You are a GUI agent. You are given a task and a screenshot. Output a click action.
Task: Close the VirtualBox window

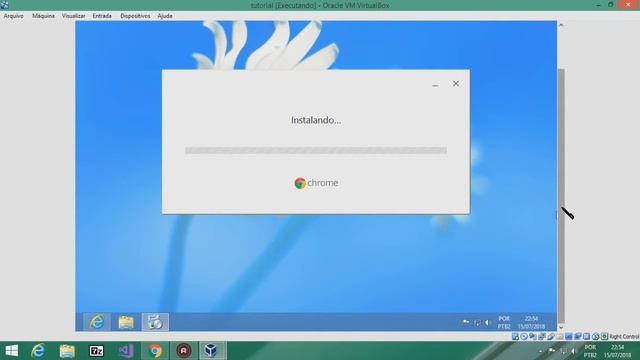click(x=629, y=5)
